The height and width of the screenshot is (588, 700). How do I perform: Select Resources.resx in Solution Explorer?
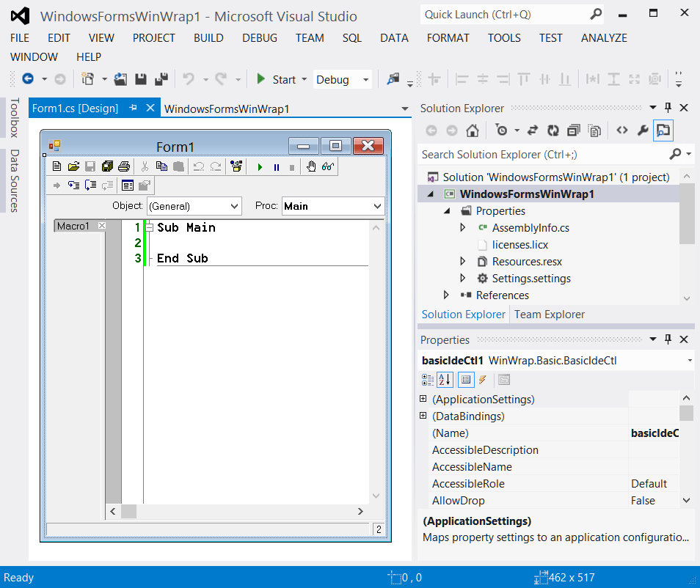click(527, 262)
